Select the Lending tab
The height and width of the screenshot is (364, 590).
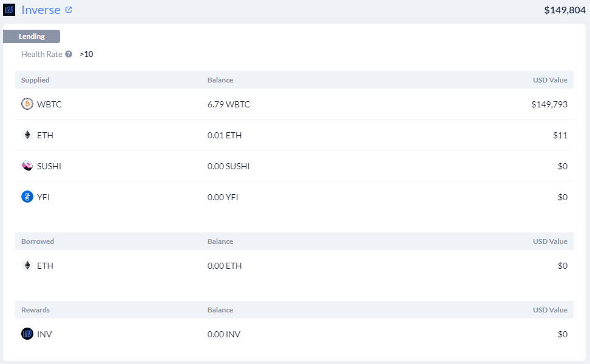point(32,36)
